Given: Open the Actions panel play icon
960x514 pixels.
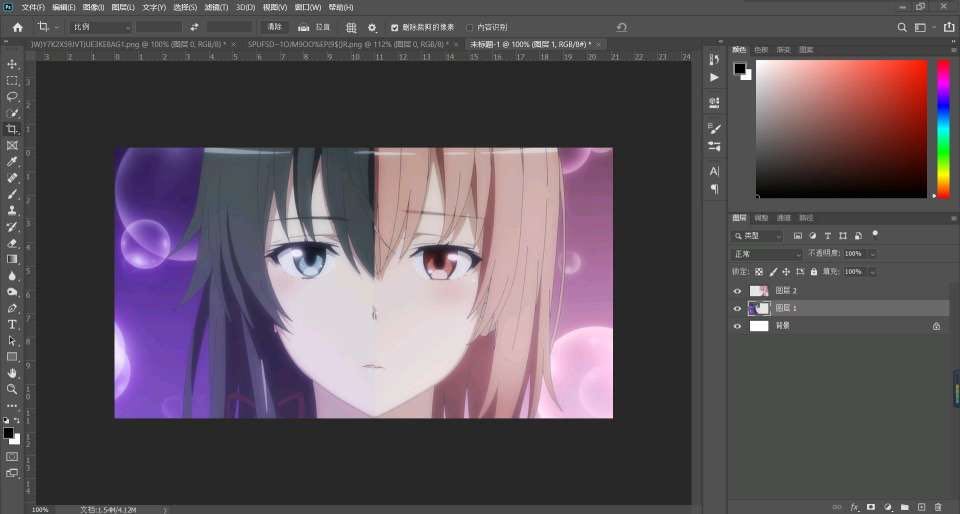Looking at the screenshot, I should pyautogui.click(x=714, y=78).
